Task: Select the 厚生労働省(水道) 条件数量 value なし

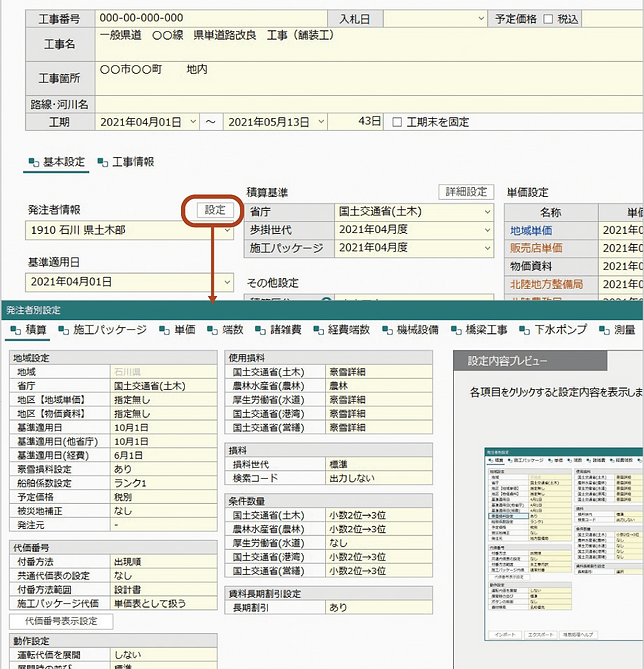Action: [x=379, y=543]
